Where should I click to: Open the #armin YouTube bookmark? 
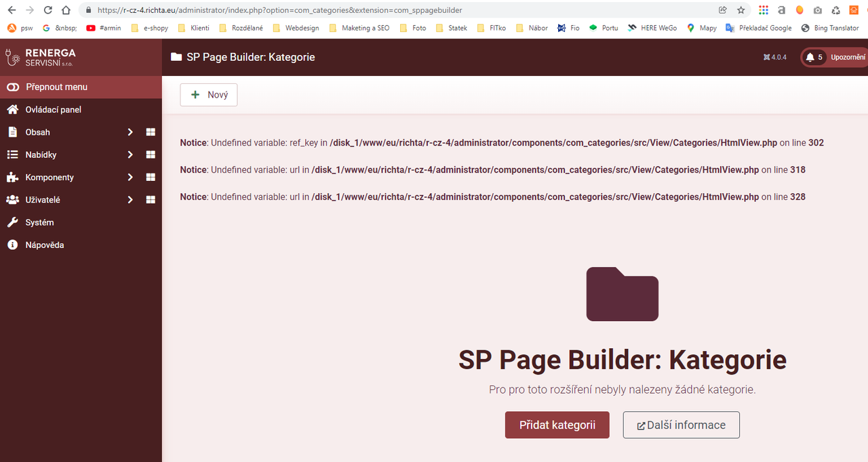[104, 28]
